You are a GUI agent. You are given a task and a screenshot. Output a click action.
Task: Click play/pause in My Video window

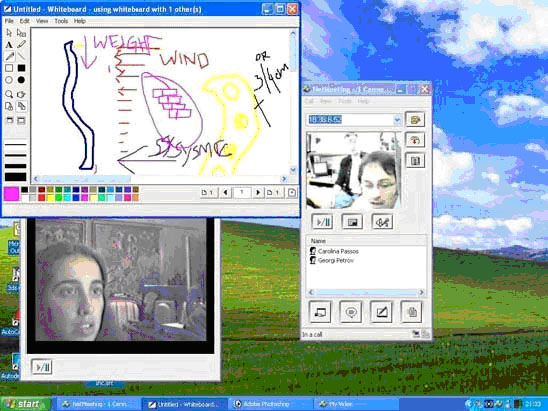point(42,367)
